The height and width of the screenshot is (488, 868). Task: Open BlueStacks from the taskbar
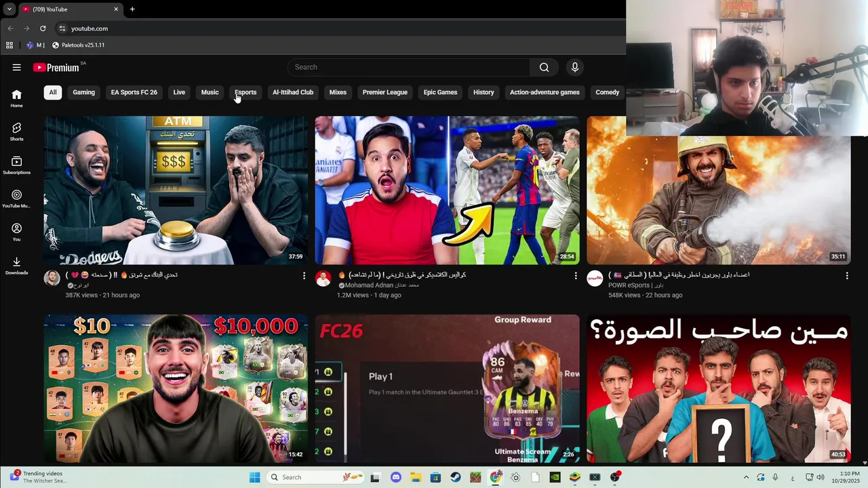pyautogui.click(x=575, y=477)
